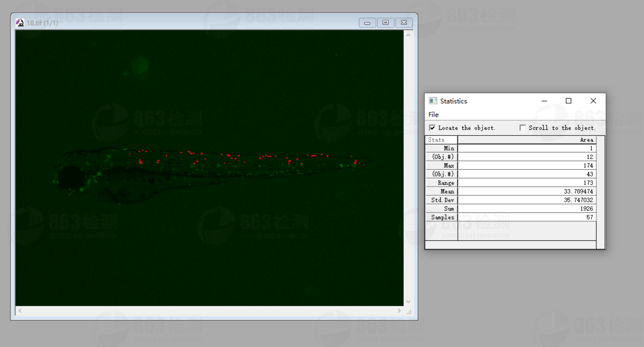Click the (Obj.#) label below Min
Screen dimensions: 644x347
pyautogui.click(x=442, y=157)
